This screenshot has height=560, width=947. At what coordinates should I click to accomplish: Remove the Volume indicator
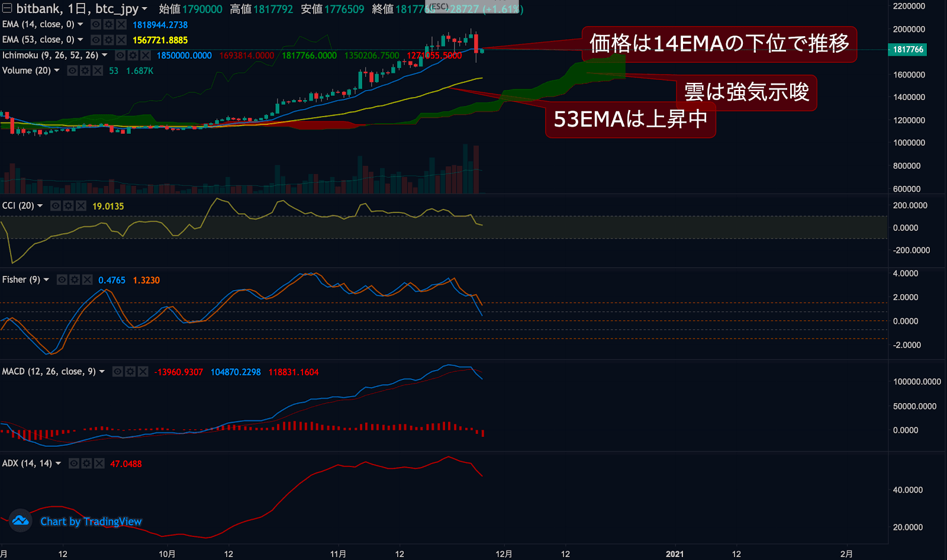click(x=98, y=70)
